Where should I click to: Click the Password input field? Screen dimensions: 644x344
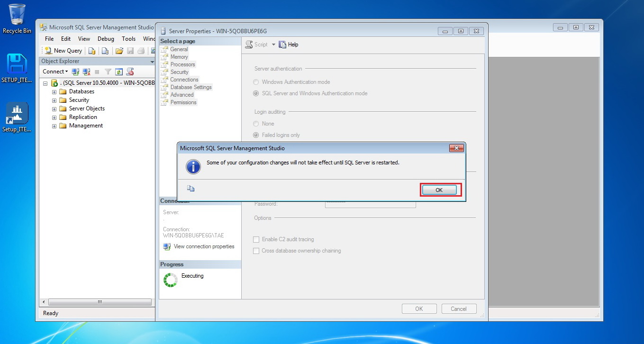pyautogui.click(x=370, y=204)
